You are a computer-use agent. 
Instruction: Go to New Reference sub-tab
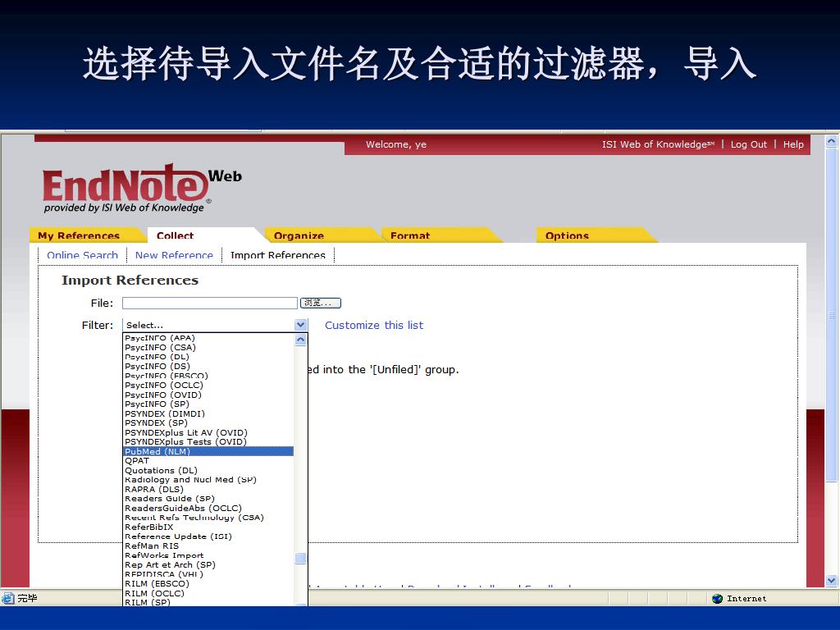click(x=174, y=255)
